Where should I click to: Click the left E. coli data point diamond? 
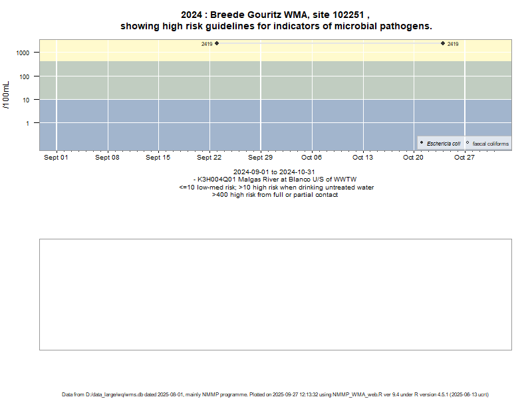pos(217,43)
